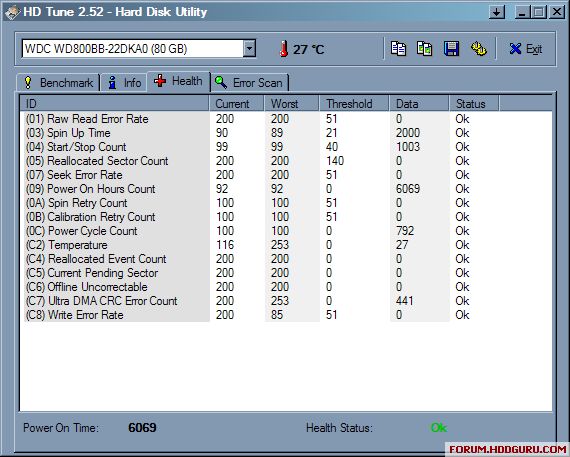Viewport: 570px width, 457px height.
Task: Open the options gear icon
Action: [x=478, y=49]
